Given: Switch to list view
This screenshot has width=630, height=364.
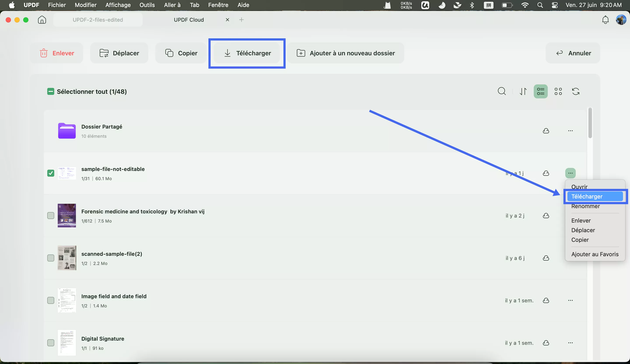Looking at the screenshot, I should (541, 91).
